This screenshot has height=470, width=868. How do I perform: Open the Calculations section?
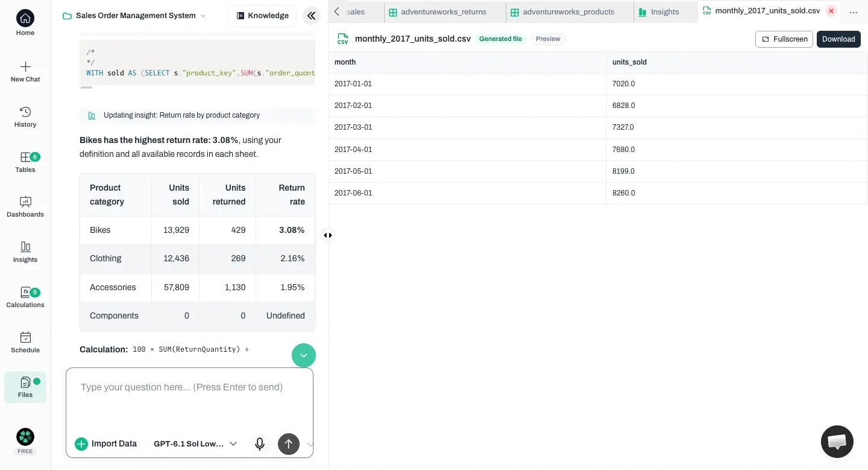click(25, 297)
